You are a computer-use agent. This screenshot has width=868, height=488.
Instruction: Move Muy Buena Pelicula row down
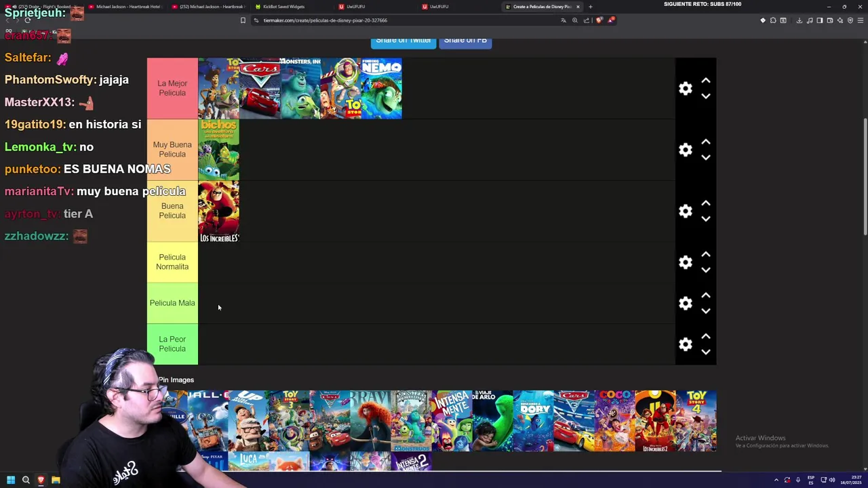(706, 157)
